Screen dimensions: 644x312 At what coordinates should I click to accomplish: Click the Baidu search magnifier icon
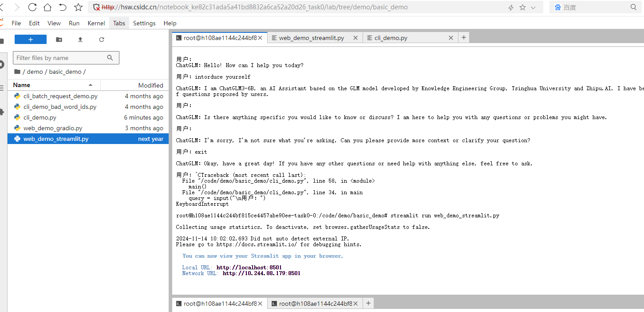tap(633, 7)
